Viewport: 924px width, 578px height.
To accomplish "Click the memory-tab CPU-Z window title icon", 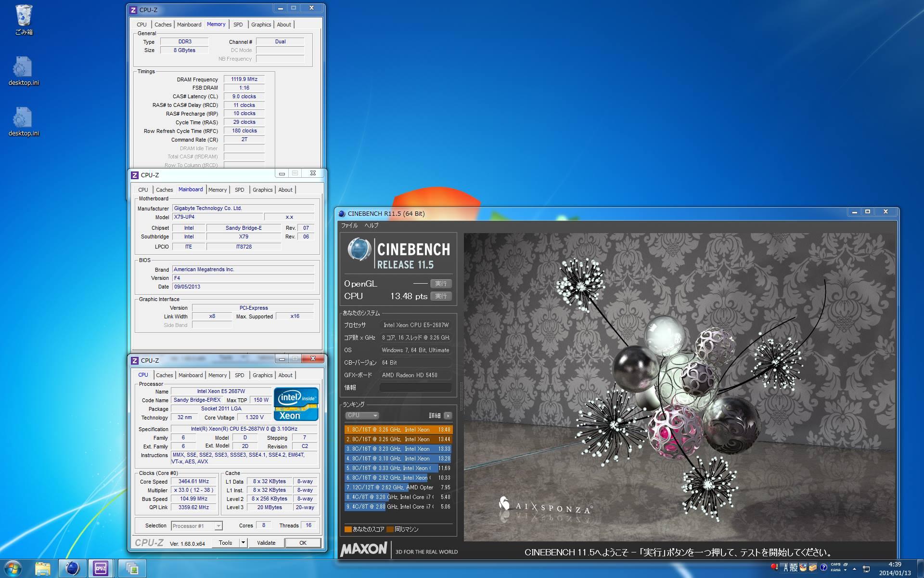I will point(134,10).
